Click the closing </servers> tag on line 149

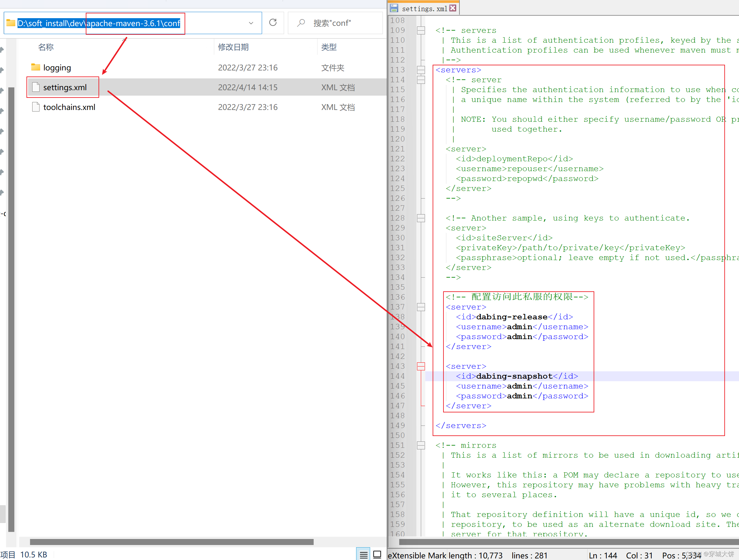[461, 426]
